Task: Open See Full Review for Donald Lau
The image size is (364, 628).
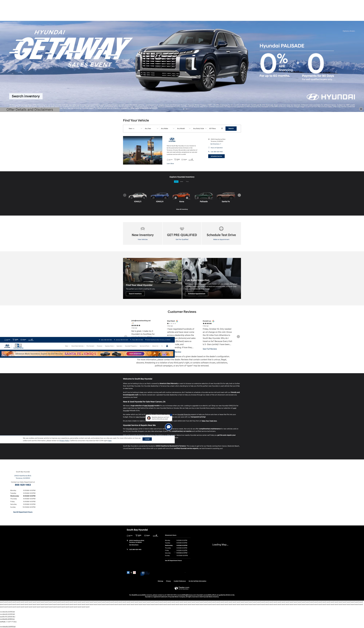Action: click(x=210, y=349)
